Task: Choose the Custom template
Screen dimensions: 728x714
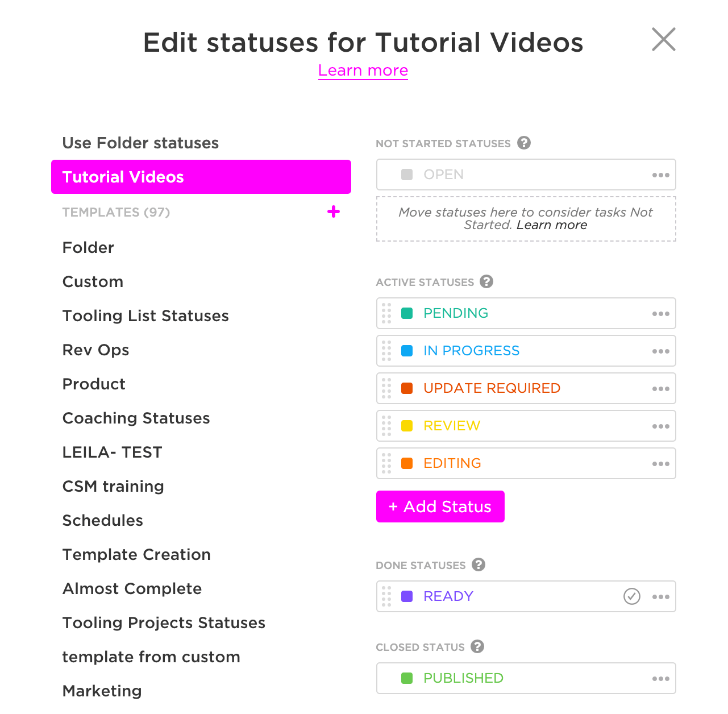Action: click(x=93, y=281)
